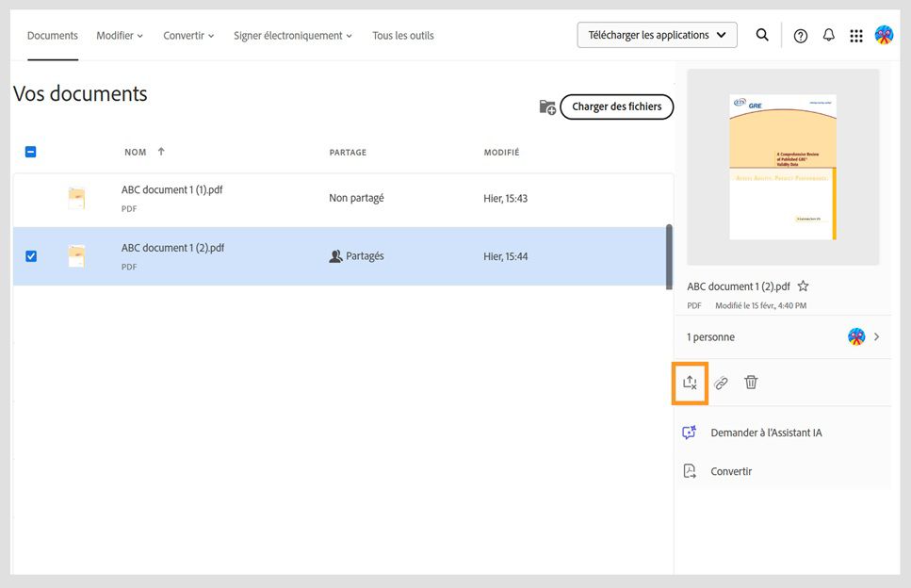Viewport: 911px width, 588px height.
Task: Click the search magnifier icon
Action: (x=762, y=35)
